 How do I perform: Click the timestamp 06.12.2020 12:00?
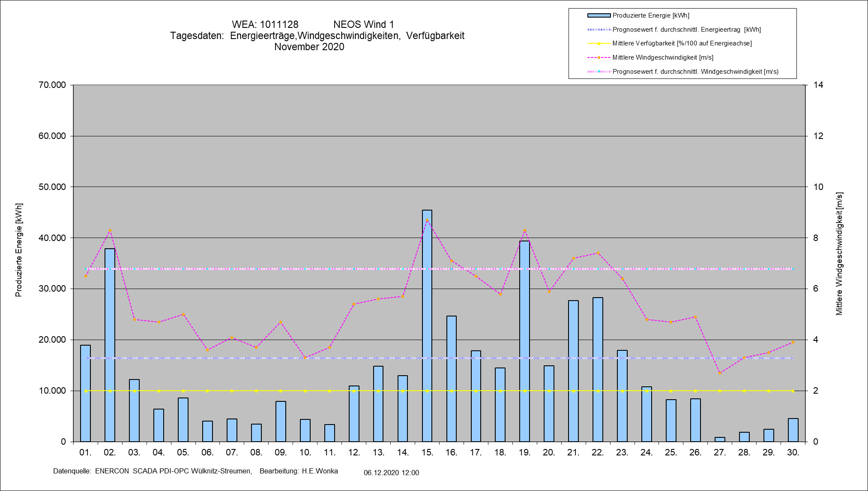(391, 473)
